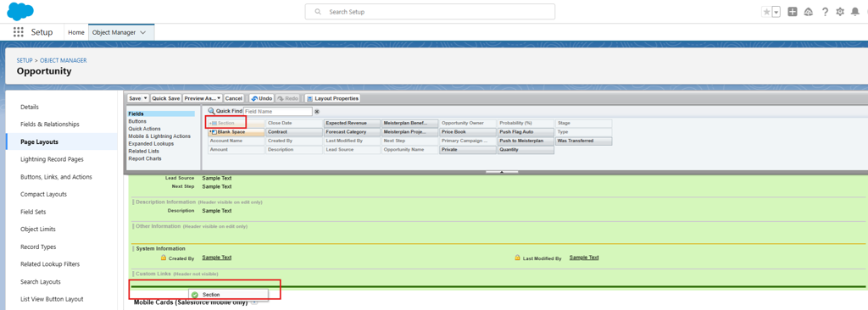Open Field Sets sidebar item

click(33, 212)
